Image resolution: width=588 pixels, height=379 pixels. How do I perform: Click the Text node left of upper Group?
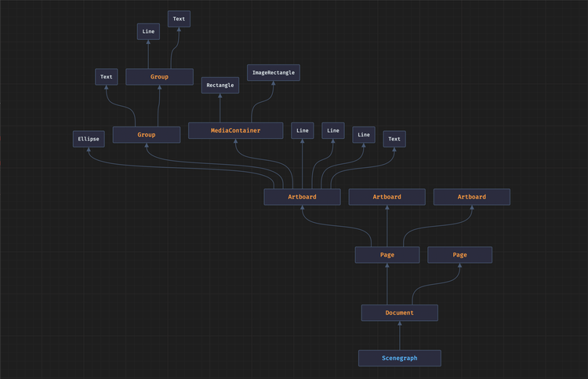(107, 77)
